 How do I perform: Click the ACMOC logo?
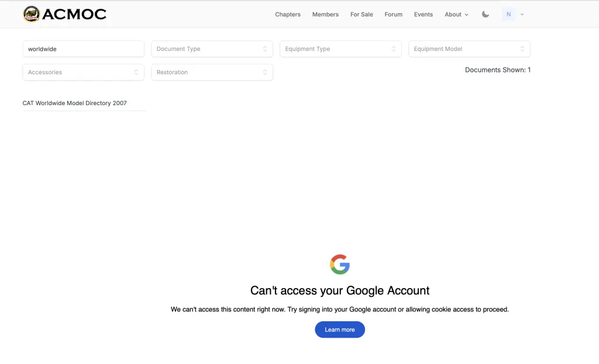tap(64, 14)
